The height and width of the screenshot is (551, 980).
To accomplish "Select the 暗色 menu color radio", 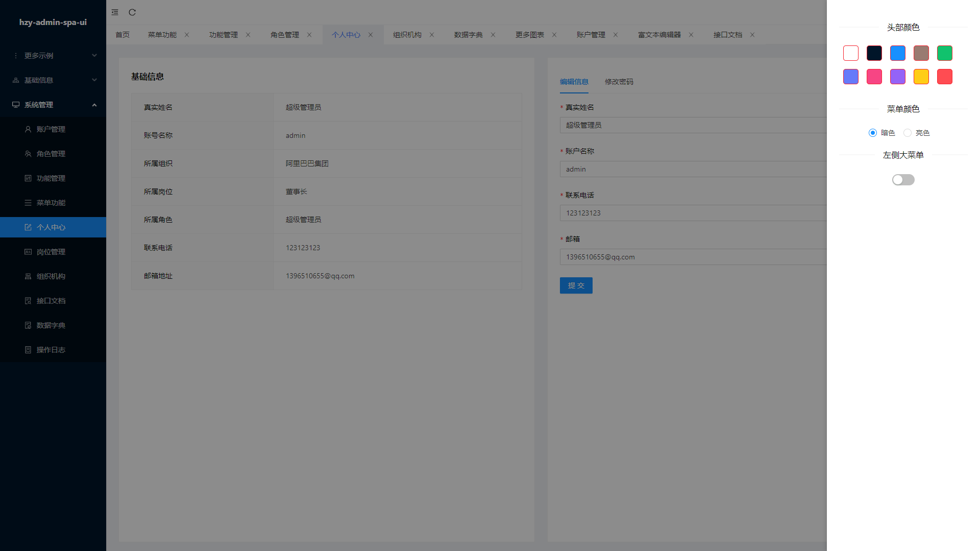I will click(873, 133).
